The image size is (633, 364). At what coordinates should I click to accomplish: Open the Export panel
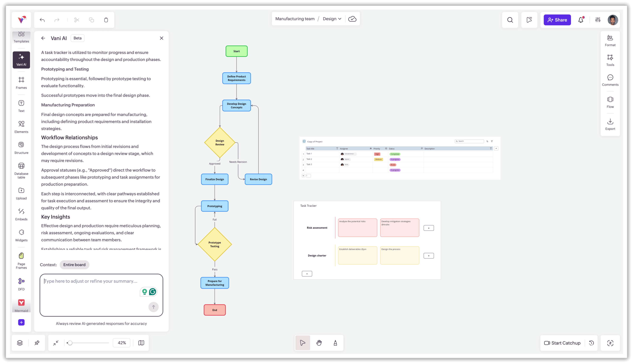click(610, 124)
